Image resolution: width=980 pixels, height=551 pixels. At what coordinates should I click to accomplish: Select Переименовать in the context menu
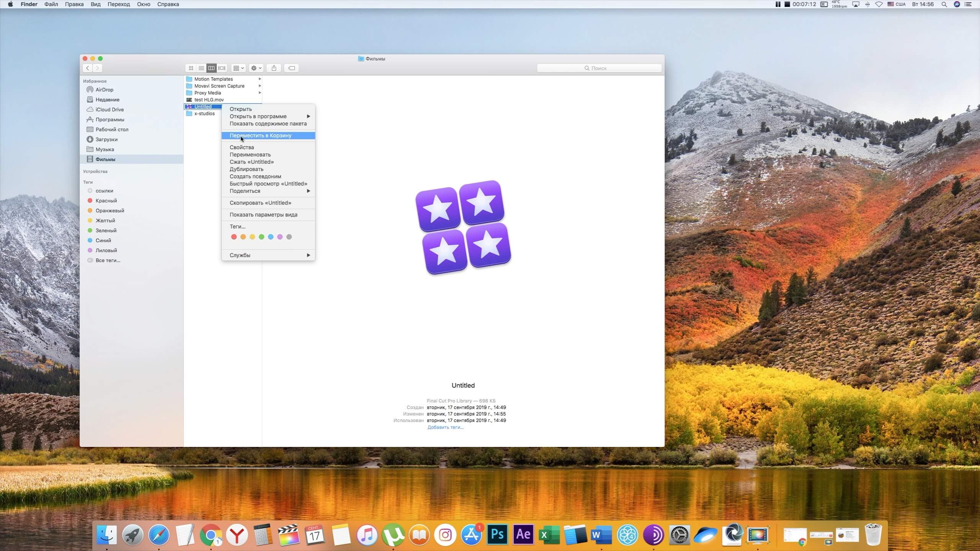pyautogui.click(x=268, y=155)
